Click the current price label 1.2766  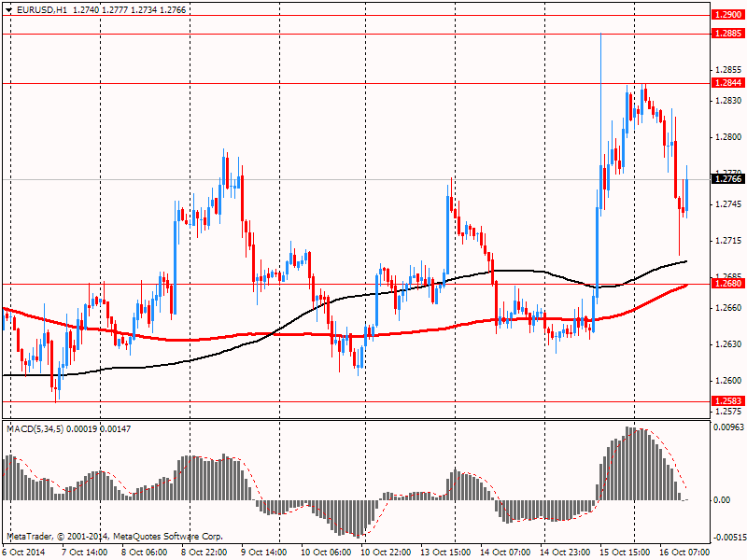pyautogui.click(x=728, y=179)
